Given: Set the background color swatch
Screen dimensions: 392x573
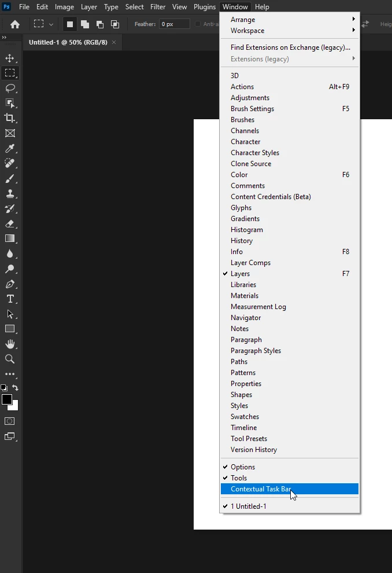Looking at the screenshot, I should pos(15,406).
